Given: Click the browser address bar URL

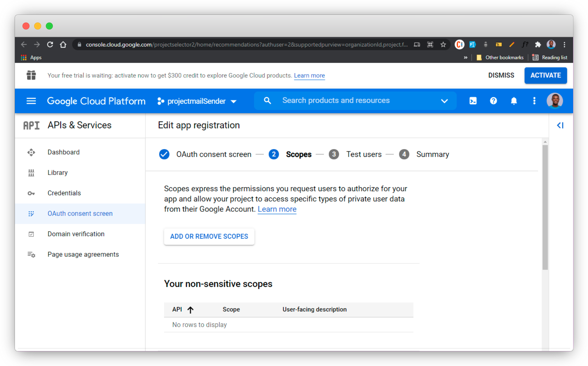Looking at the screenshot, I should pyautogui.click(x=247, y=44).
